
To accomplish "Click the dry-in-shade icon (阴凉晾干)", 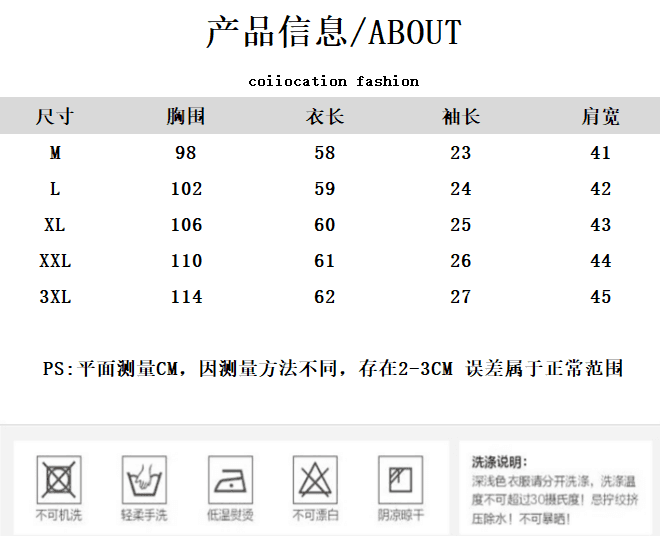I will coord(400,480).
